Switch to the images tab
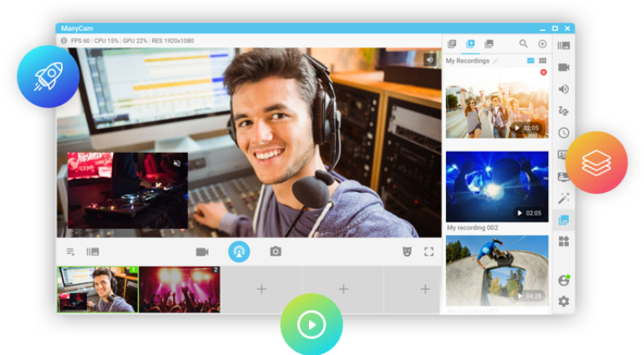644x355 pixels. click(x=489, y=43)
